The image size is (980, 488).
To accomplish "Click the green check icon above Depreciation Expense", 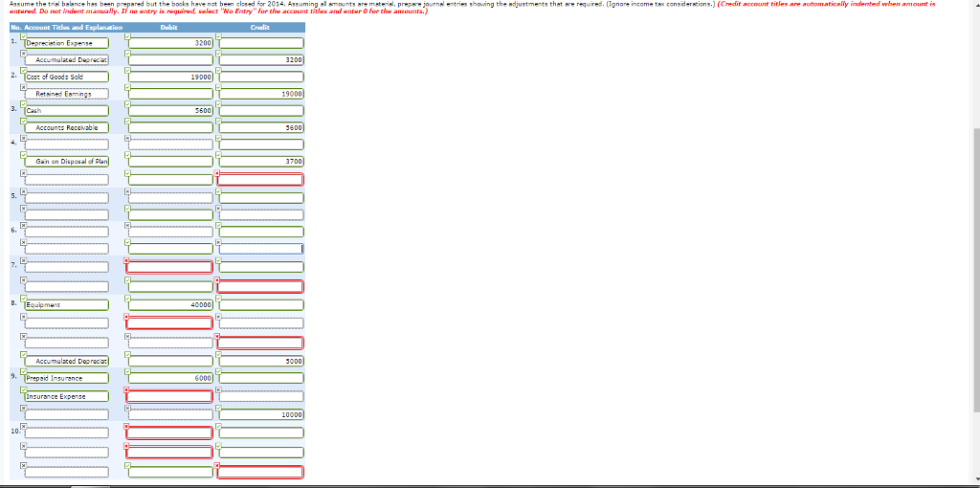I will [23, 35].
